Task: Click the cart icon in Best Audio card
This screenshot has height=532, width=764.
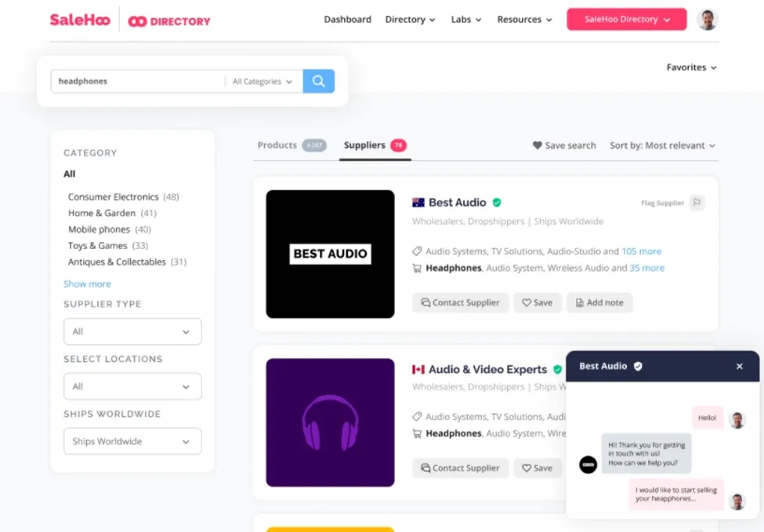Action: [x=417, y=268]
